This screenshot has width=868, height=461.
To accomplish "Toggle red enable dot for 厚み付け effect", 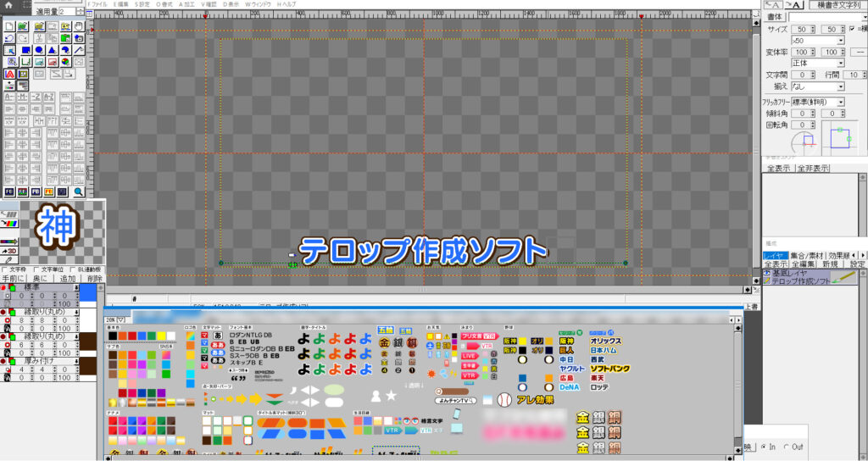I will click(x=3, y=361).
